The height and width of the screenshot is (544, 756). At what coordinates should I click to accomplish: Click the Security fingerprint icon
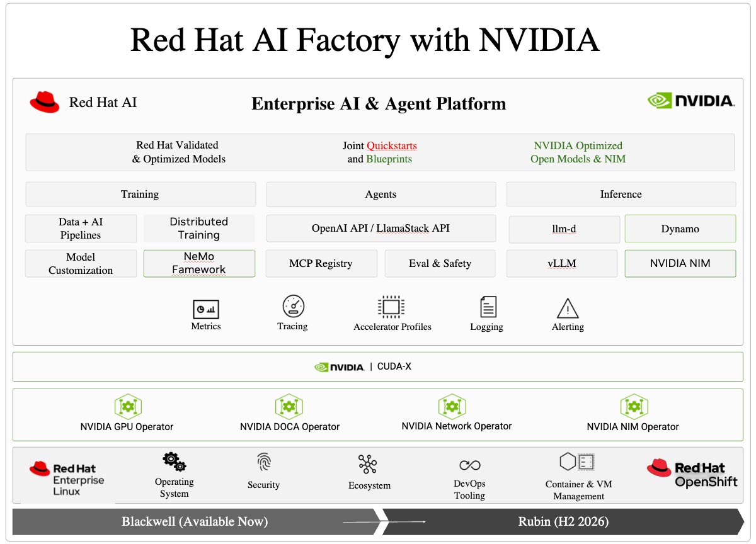[264, 463]
